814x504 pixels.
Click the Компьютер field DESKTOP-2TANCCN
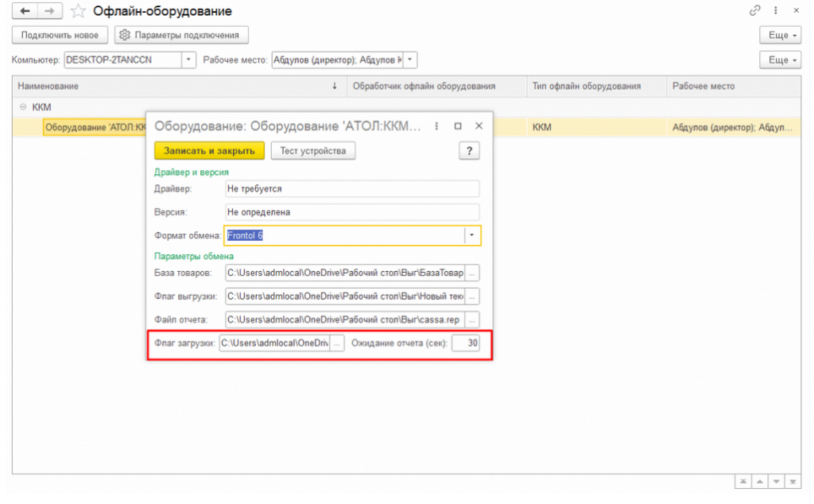coord(123,60)
